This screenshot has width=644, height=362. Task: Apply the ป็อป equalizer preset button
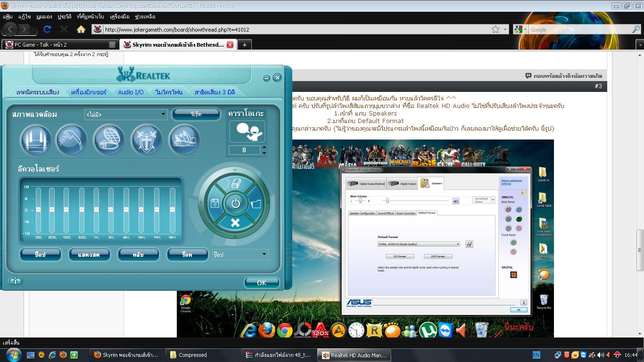[x=41, y=255]
